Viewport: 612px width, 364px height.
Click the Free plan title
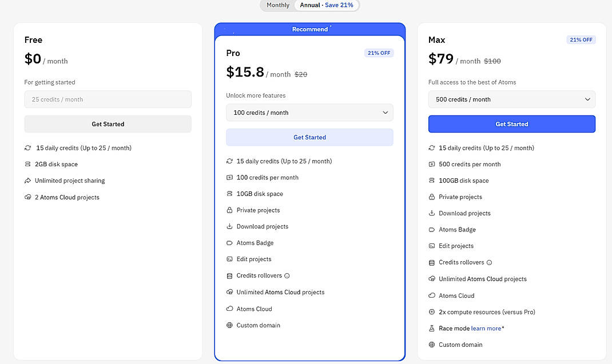click(x=33, y=40)
